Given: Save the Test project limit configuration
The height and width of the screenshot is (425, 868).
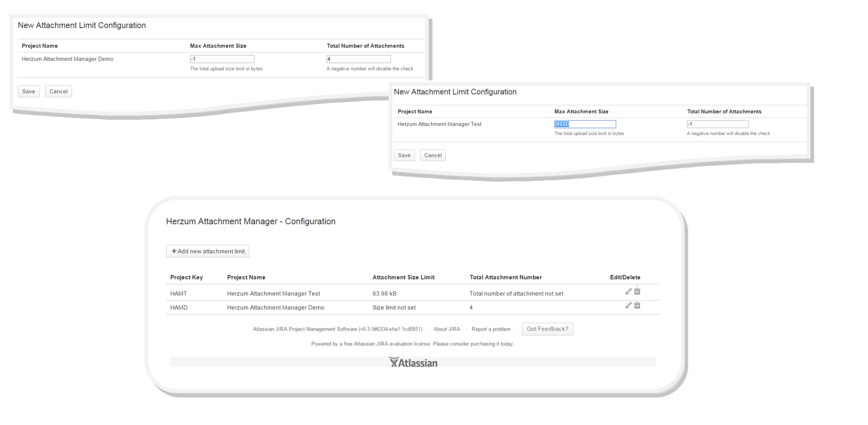Looking at the screenshot, I should pyautogui.click(x=404, y=155).
